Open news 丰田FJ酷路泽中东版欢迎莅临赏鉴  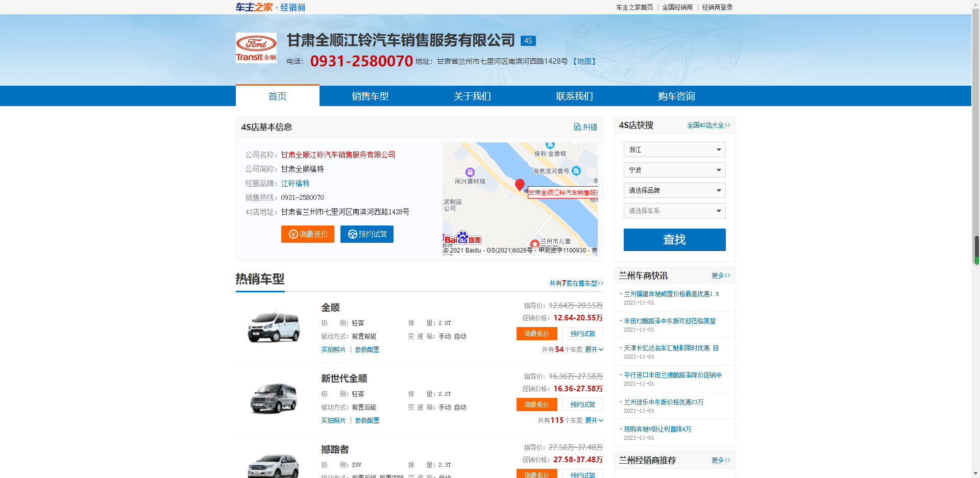[670, 321]
